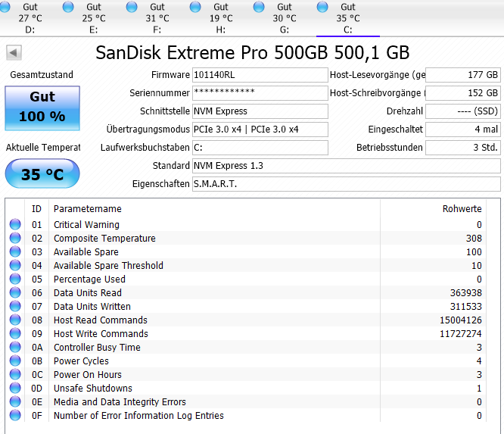The width and height of the screenshot is (504, 434).
Task: Click the Drehzahl value ---- (SSD)
Action: point(463,111)
